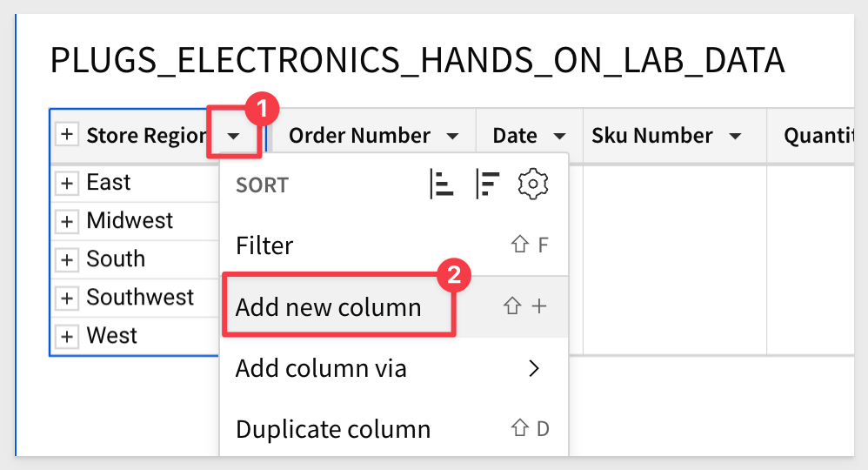
Task: Open the Date column dropdown arrow
Action: point(559,136)
